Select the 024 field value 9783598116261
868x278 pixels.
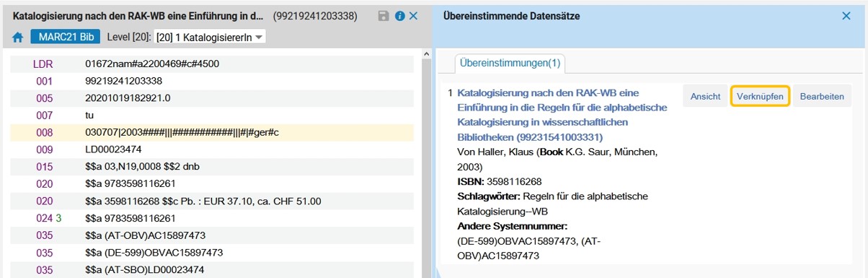click(x=130, y=219)
